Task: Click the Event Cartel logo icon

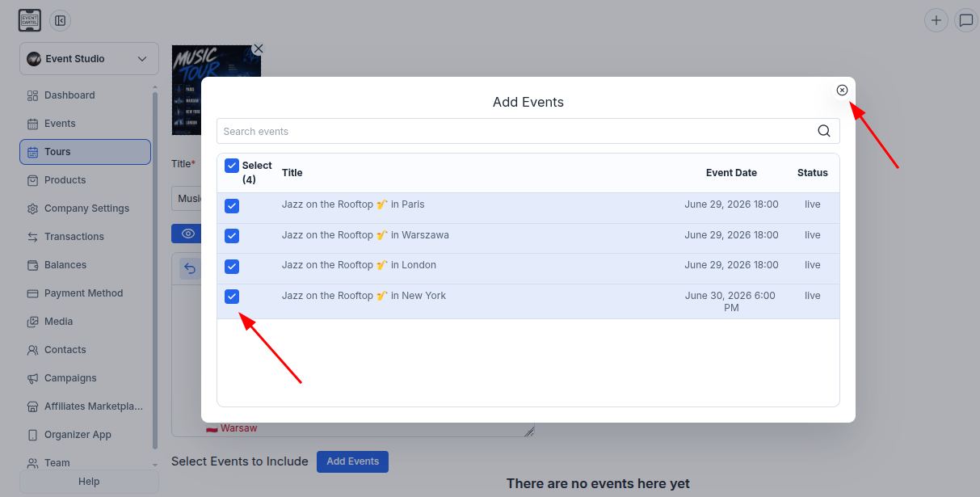Action: pyautogui.click(x=30, y=20)
